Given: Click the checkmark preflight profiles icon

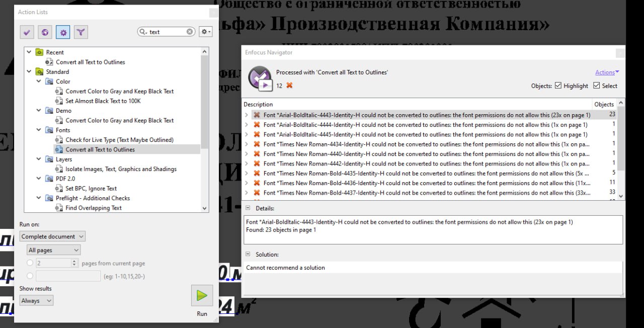Looking at the screenshot, I should tap(27, 32).
